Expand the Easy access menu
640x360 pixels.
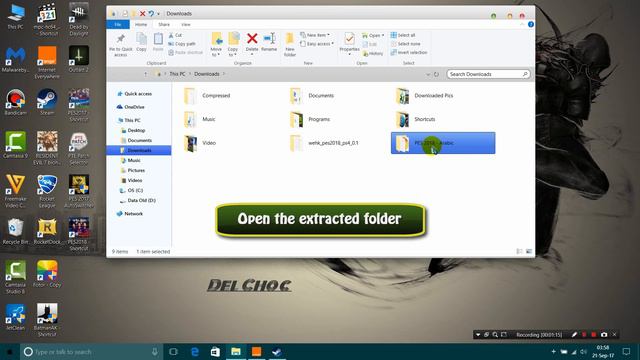[317, 44]
